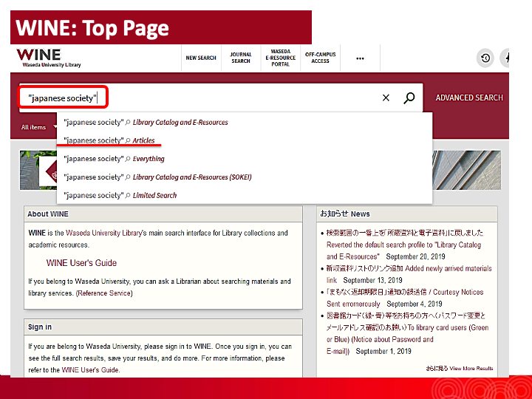Image resolution: width=532 pixels, height=399 pixels.
Task: Click the pin icon at top right
Action: tap(508, 58)
